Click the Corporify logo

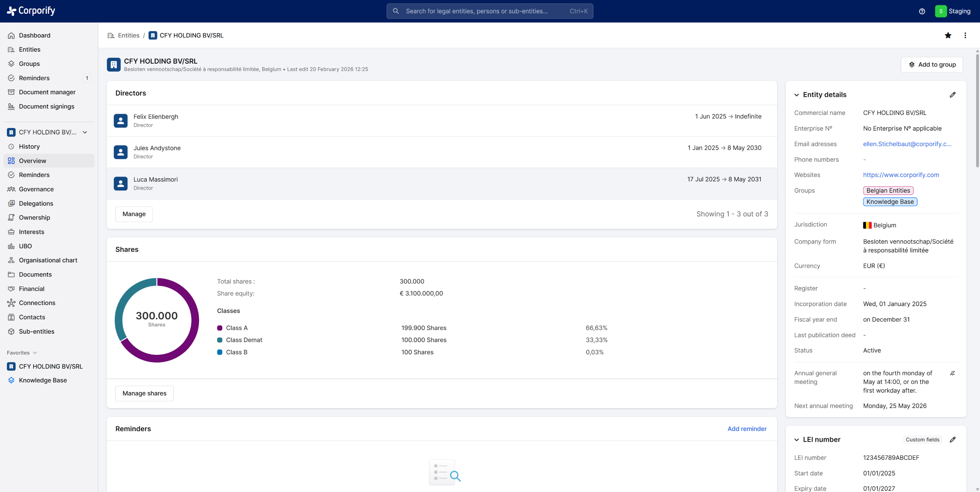pos(31,11)
